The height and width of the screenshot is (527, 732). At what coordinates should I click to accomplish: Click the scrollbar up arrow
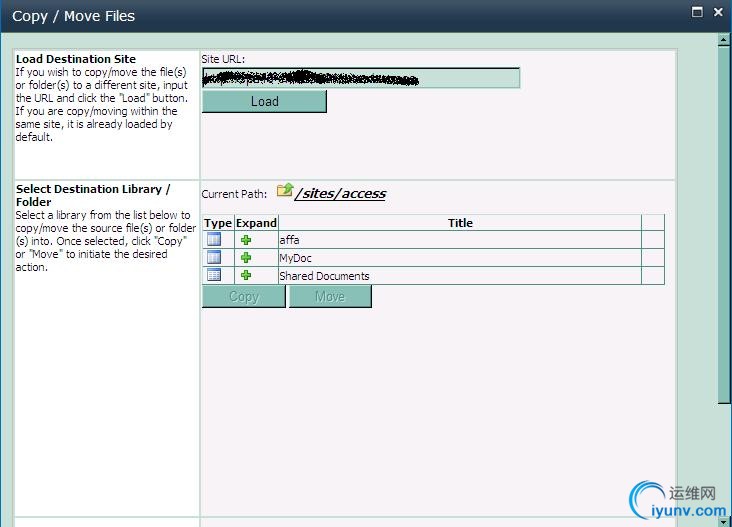[724, 40]
